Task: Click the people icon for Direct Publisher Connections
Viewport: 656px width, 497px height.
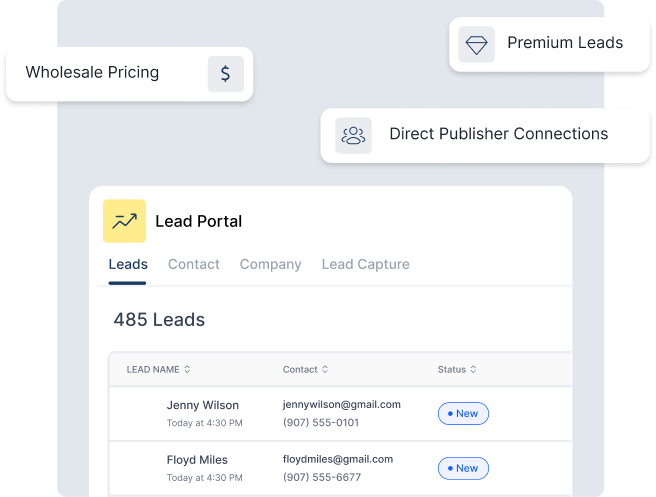Action: 353,135
